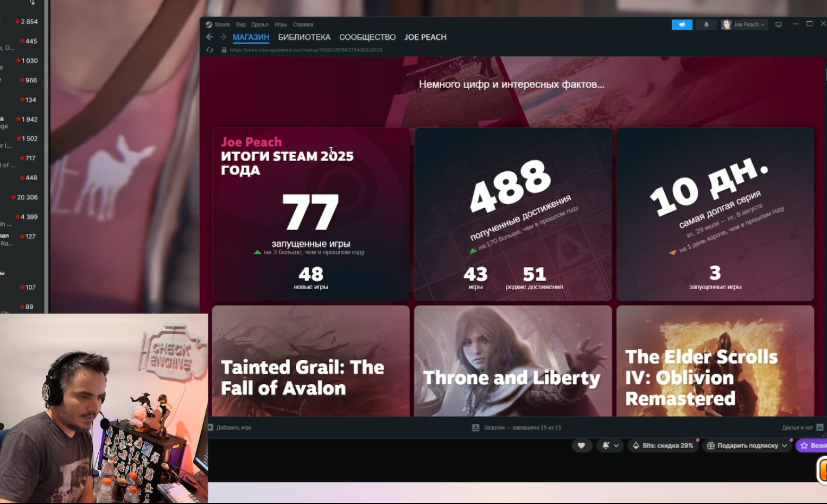Click the heart follow button

(581, 445)
